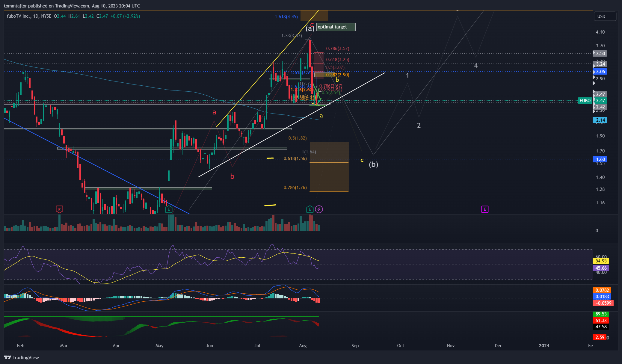Select the 1.618(4.45) Fibonacci label
Image resolution: width=622 pixels, height=364 pixels.
286,17
